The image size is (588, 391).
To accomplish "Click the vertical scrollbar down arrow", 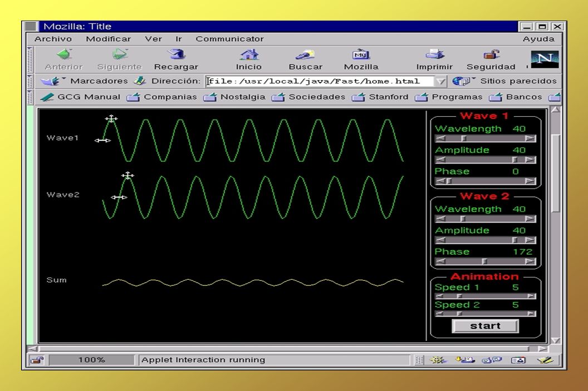I will click(x=556, y=340).
